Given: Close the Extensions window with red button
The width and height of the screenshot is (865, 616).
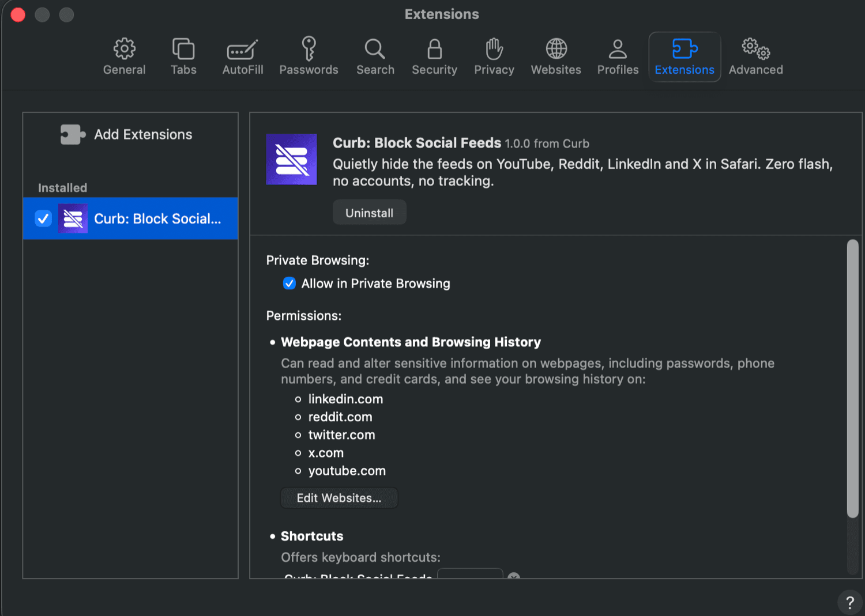Looking at the screenshot, I should [18, 14].
